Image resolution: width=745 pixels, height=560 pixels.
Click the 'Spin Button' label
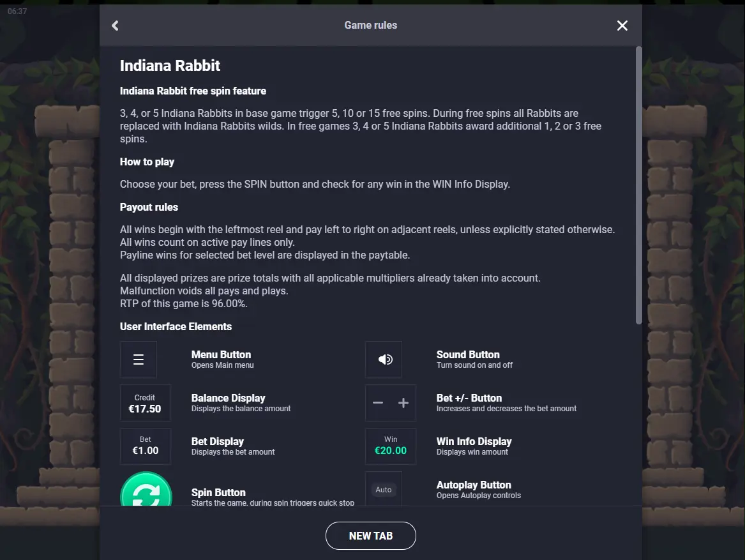click(x=218, y=492)
